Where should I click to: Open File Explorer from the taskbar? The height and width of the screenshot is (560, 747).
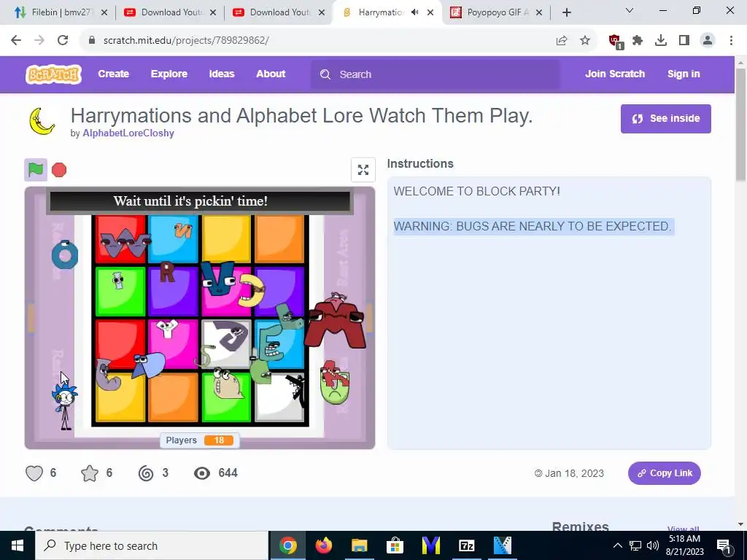coord(359,545)
